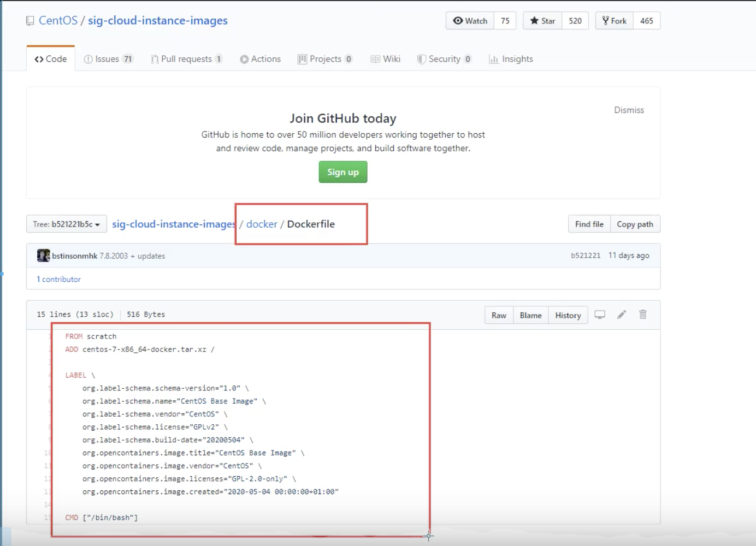Image resolution: width=756 pixels, height=546 pixels.
Task: Click the LABEL code line
Action: click(x=80, y=375)
